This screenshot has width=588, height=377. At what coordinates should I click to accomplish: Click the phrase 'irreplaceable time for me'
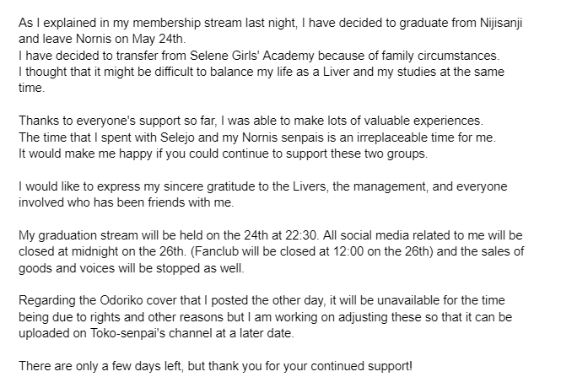[425, 137]
